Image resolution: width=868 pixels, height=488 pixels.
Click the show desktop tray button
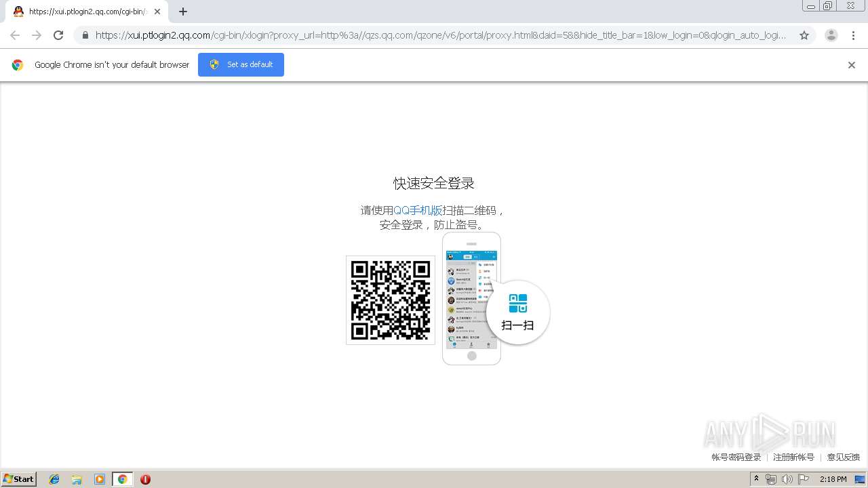click(x=860, y=479)
